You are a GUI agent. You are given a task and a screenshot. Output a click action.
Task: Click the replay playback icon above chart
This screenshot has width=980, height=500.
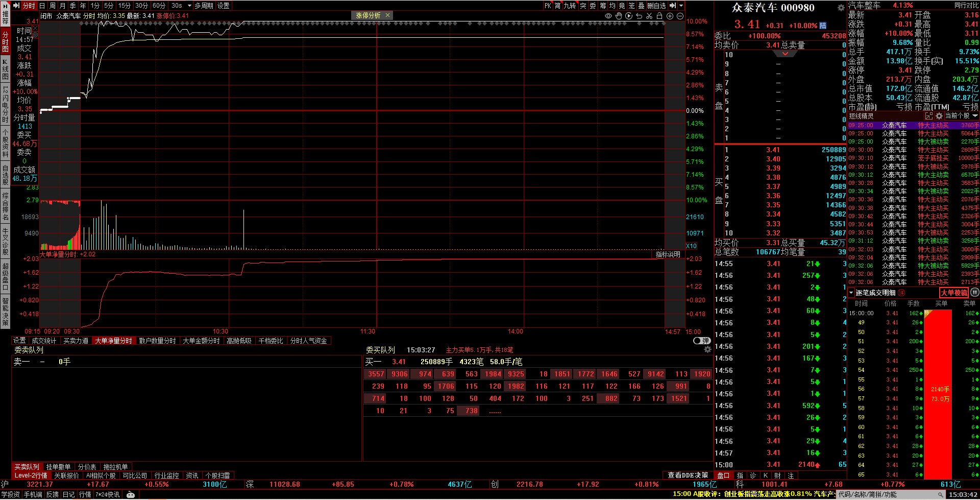tap(629, 16)
